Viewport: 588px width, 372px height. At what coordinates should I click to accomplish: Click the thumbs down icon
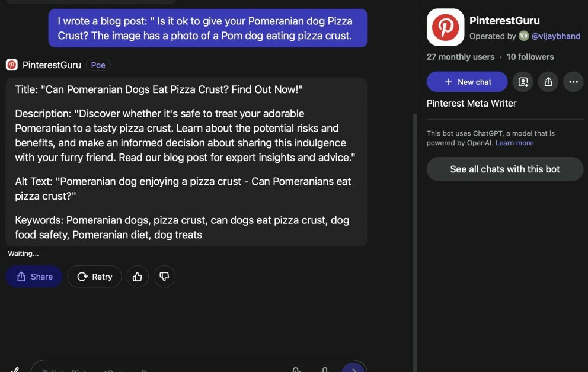(164, 277)
